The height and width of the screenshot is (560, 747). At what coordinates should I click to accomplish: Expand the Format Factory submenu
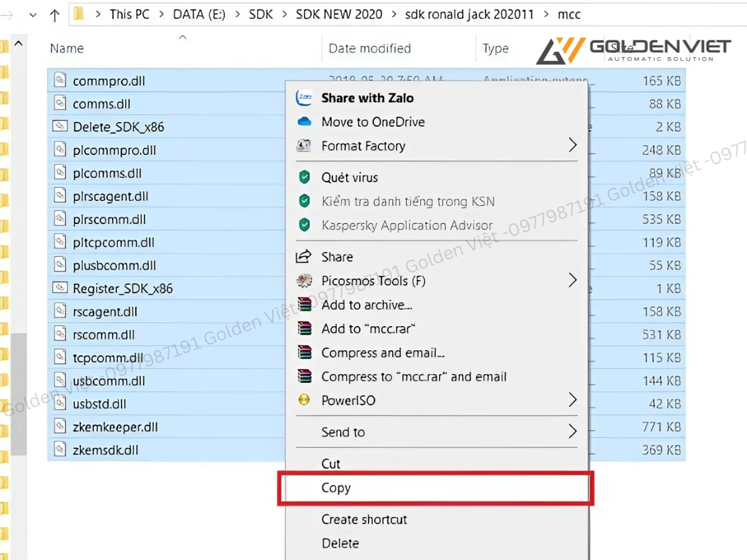[x=572, y=146]
